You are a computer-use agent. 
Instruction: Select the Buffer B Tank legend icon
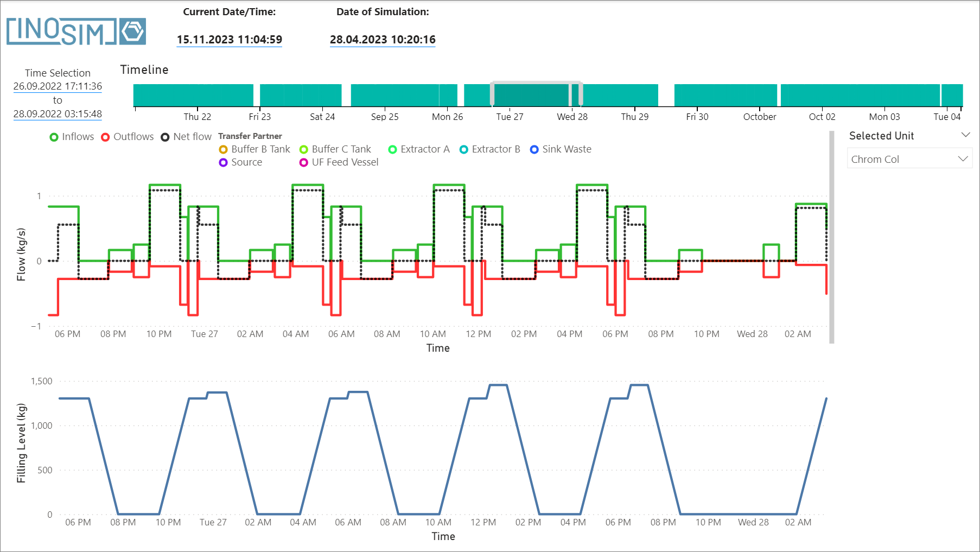point(222,149)
